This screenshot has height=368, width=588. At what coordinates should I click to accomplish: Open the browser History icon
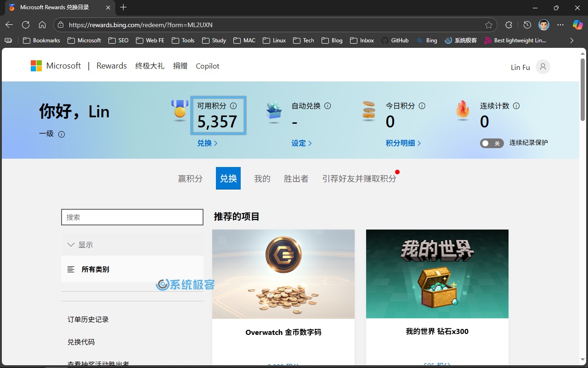coord(527,25)
